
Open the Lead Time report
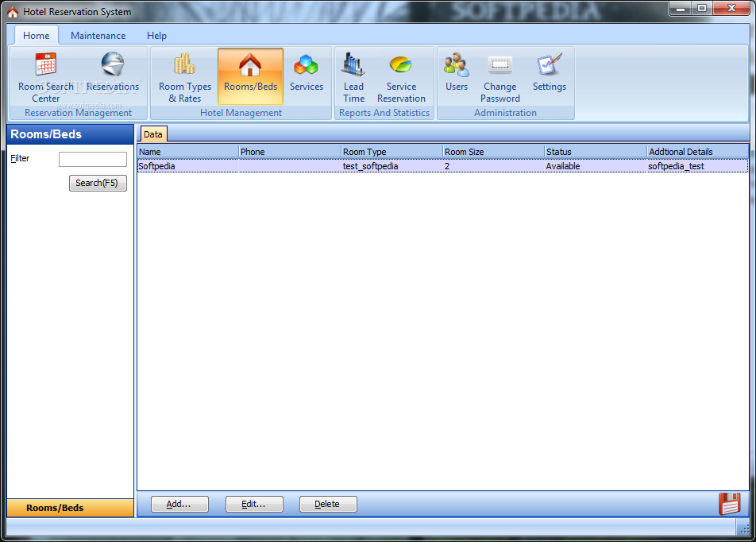(x=353, y=77)
